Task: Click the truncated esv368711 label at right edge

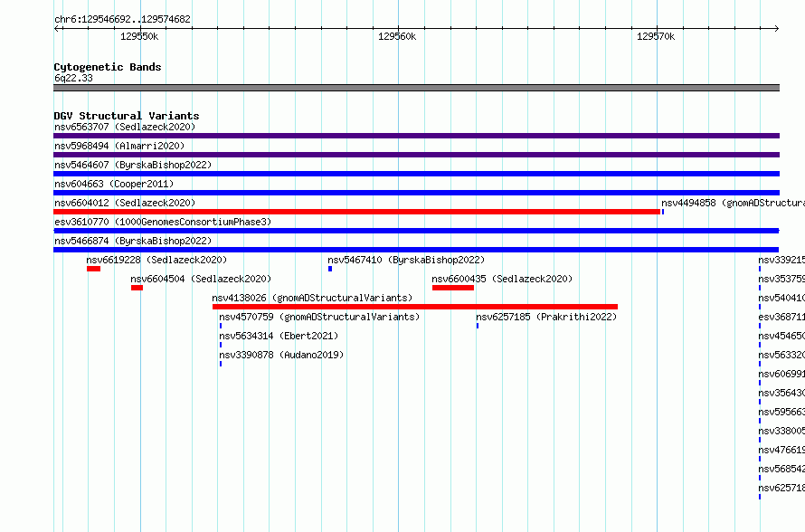Action: pyautogui.click(x=781, y=317)
